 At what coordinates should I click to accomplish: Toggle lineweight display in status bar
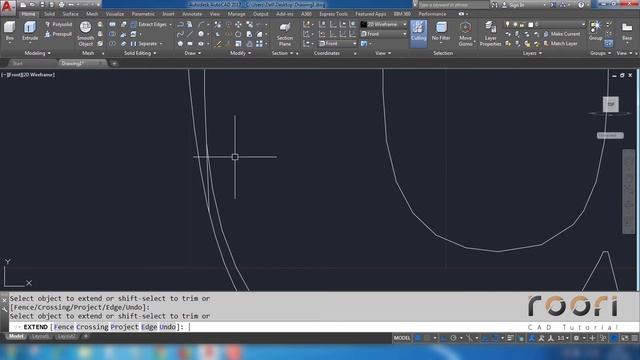pos(510,338)
